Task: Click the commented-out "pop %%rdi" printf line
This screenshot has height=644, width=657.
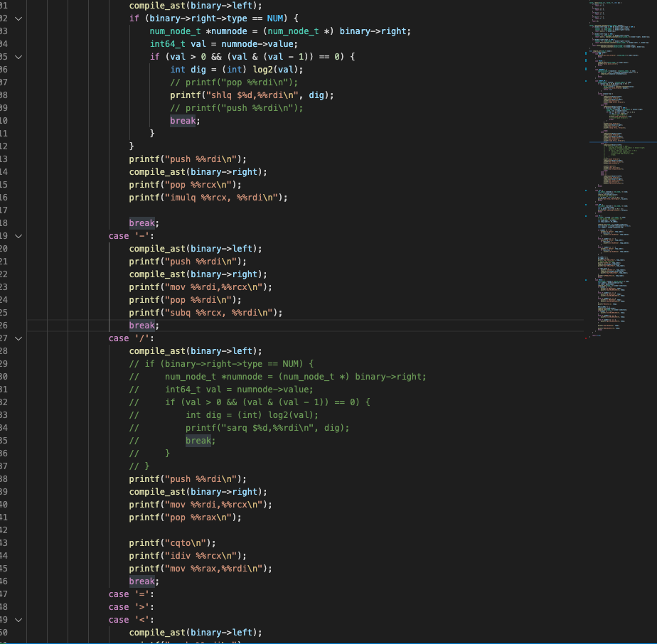Action: (x=236, y=82)
